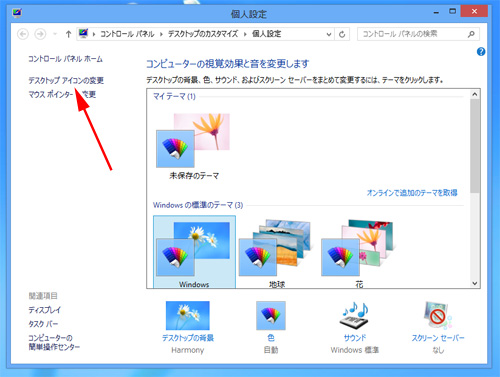Viewport: 500px width, 377px height.
Task: Click the 色 text link
Action: tap(271, 338)
